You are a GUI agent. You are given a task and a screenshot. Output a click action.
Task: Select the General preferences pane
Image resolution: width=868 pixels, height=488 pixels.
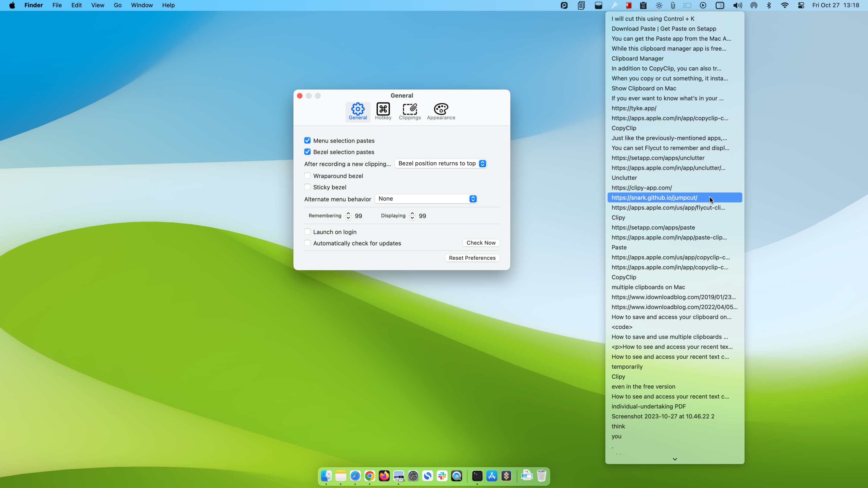[357, 111]
